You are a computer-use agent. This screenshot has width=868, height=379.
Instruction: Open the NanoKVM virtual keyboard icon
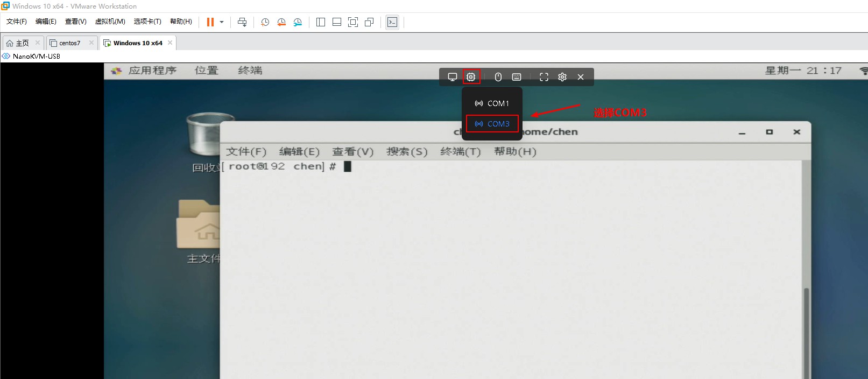(517, 77)
